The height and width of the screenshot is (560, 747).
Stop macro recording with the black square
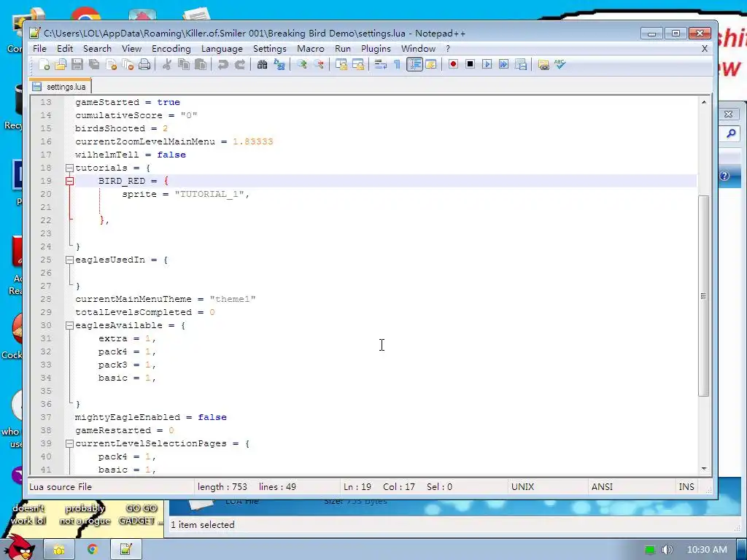470,64
